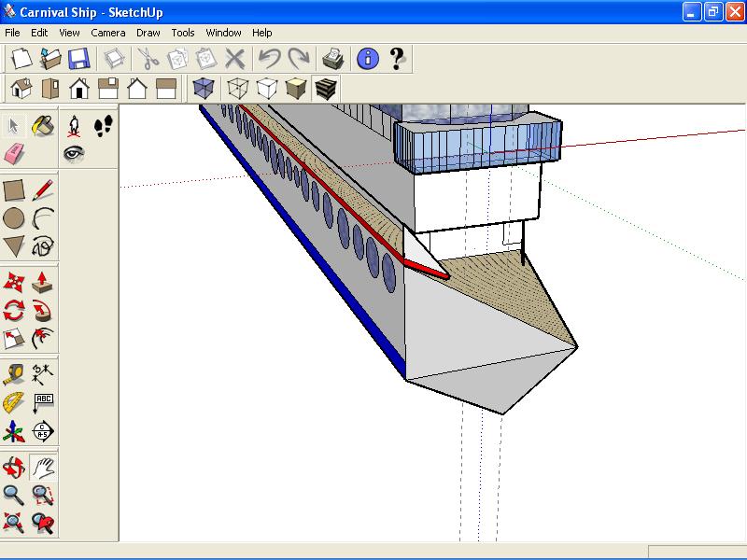This screenshot has height=560, width=747.
Task: Select the Orbit camera tool
Action: tap(14, 467)
